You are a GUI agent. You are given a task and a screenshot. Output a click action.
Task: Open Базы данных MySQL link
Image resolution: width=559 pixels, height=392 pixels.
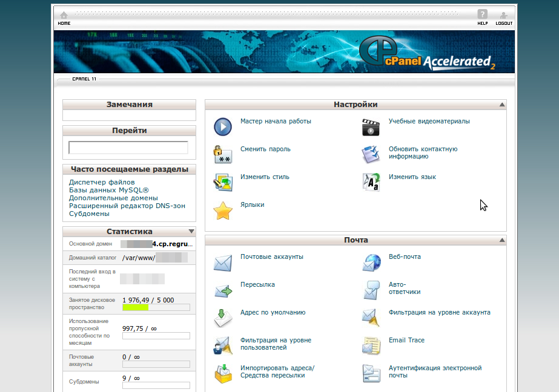[x=109, y=190]
